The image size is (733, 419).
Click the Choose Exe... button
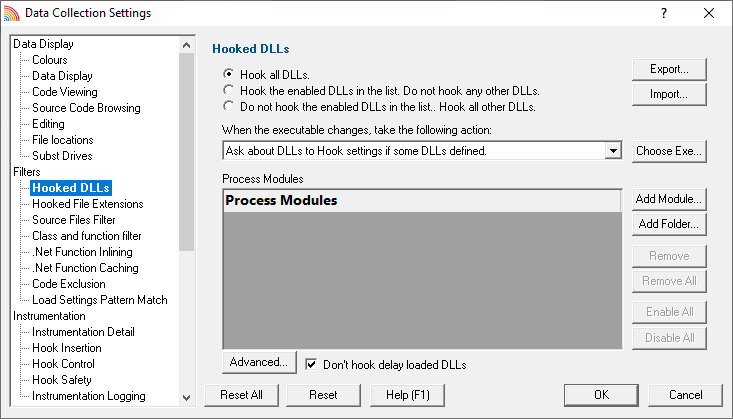[x=669, y=151]
